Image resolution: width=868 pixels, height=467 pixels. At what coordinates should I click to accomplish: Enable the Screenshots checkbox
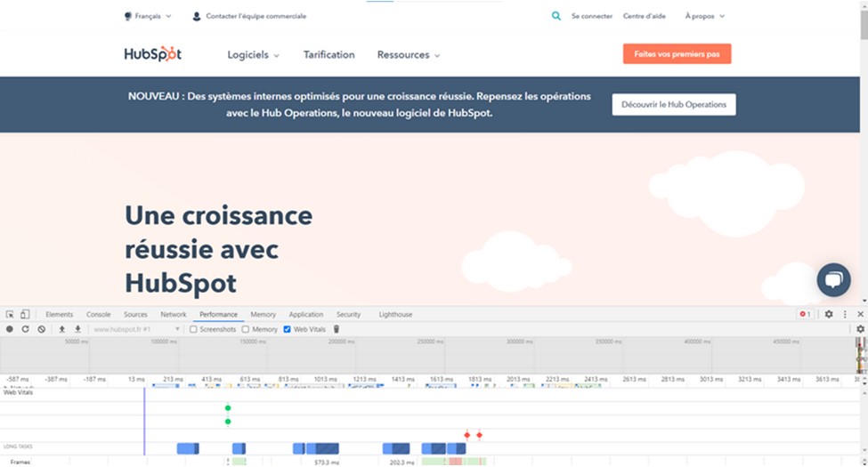click(194, 329)
